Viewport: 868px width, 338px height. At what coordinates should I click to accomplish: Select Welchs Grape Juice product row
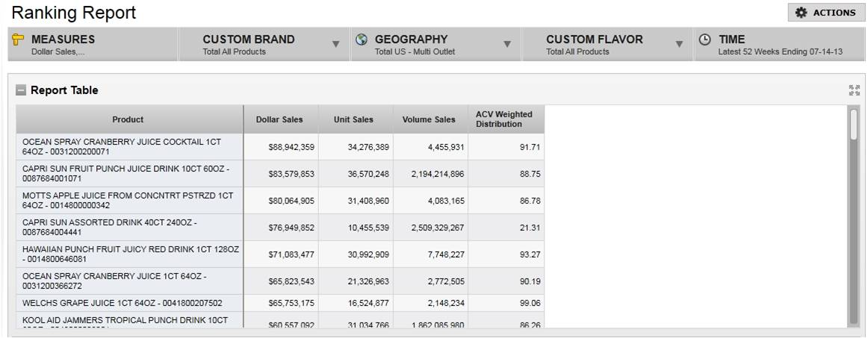click(128, 303)
